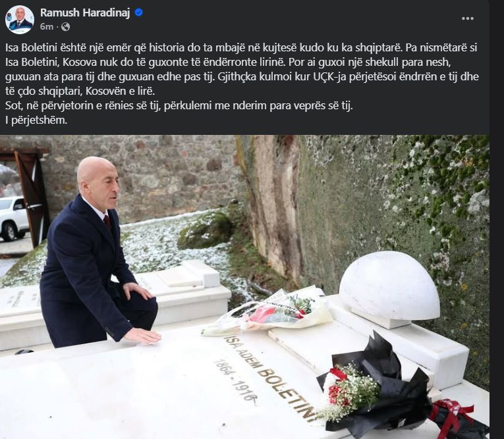Click the line starting 'Sot, në përvjetorin'
This screenshot has width=504, height=439.
point(179,106)
